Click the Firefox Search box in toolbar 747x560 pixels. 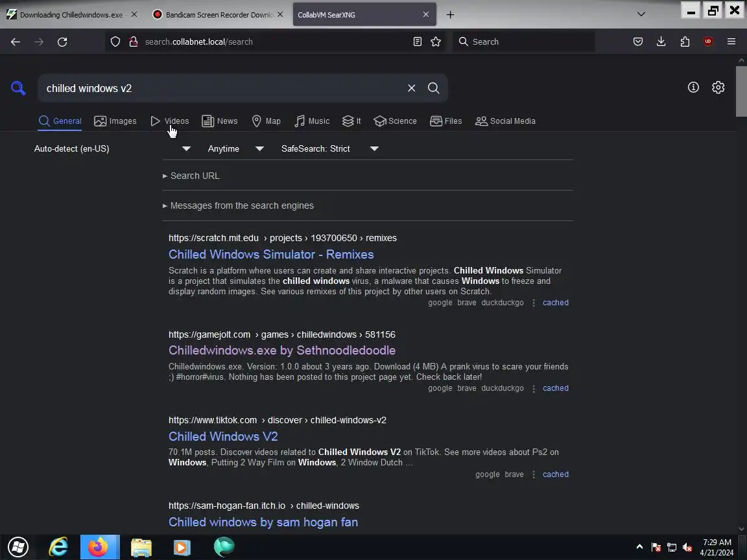pos(524,42)
